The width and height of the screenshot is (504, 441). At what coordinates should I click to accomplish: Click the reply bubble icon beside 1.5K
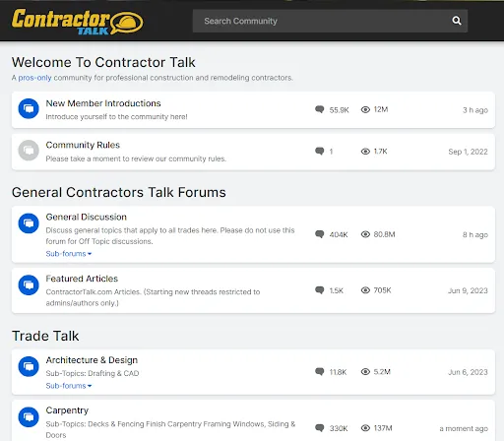tap(320, 290)
